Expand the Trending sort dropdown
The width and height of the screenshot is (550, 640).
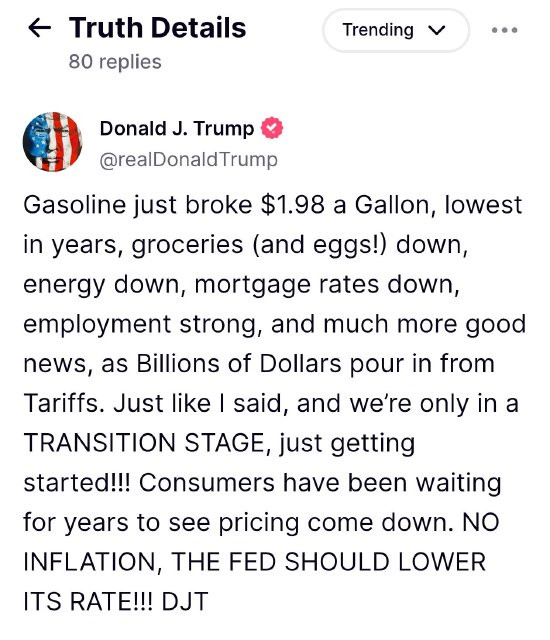pos(396,30)
